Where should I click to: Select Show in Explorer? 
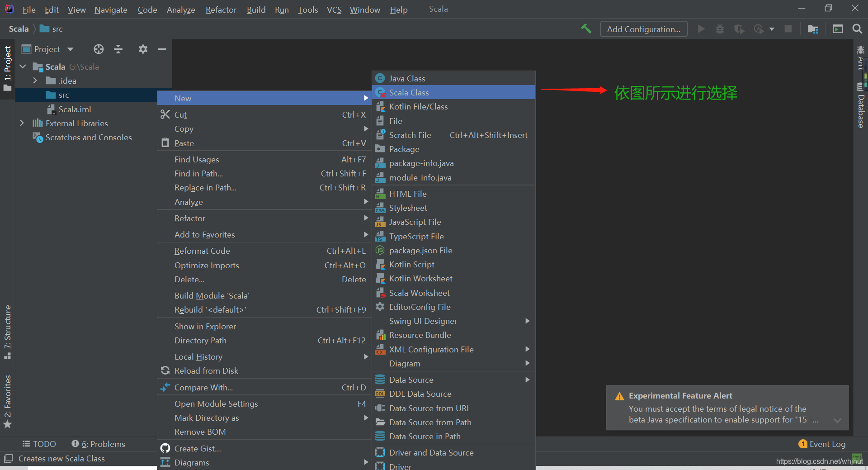(264, 326)
